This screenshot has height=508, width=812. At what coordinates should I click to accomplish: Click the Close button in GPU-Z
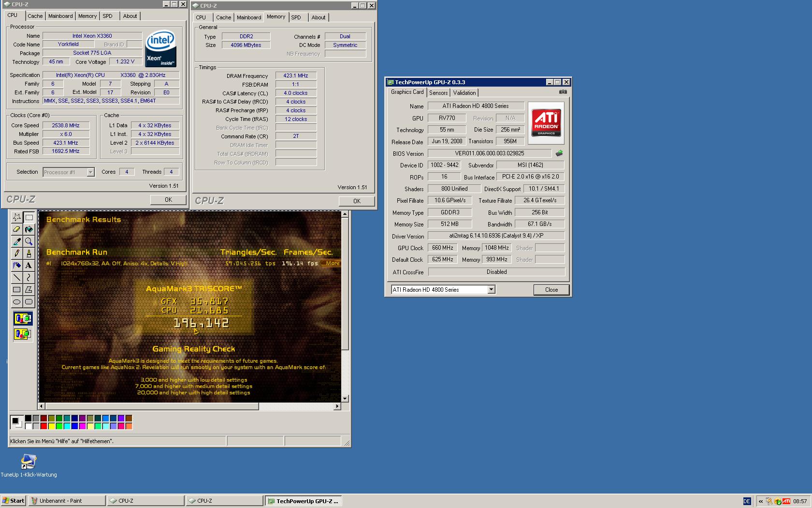pyautogui.click(x=551, y=290)
